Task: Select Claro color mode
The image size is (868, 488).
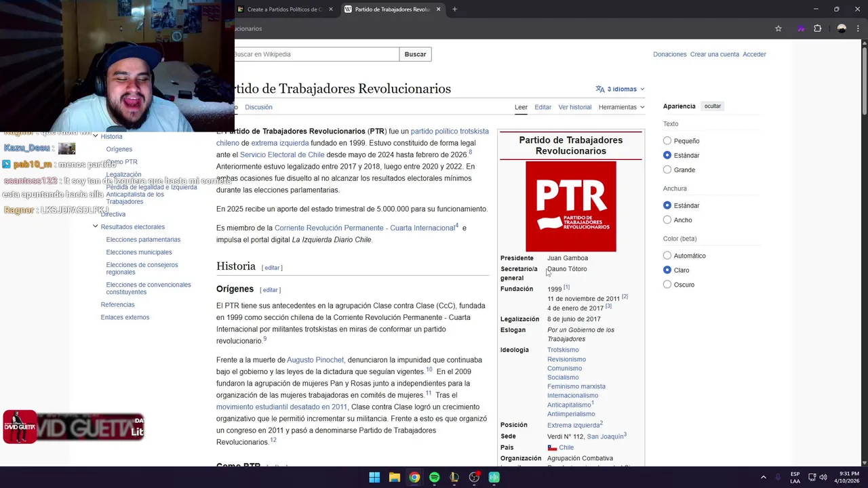Action: point(667,270)
